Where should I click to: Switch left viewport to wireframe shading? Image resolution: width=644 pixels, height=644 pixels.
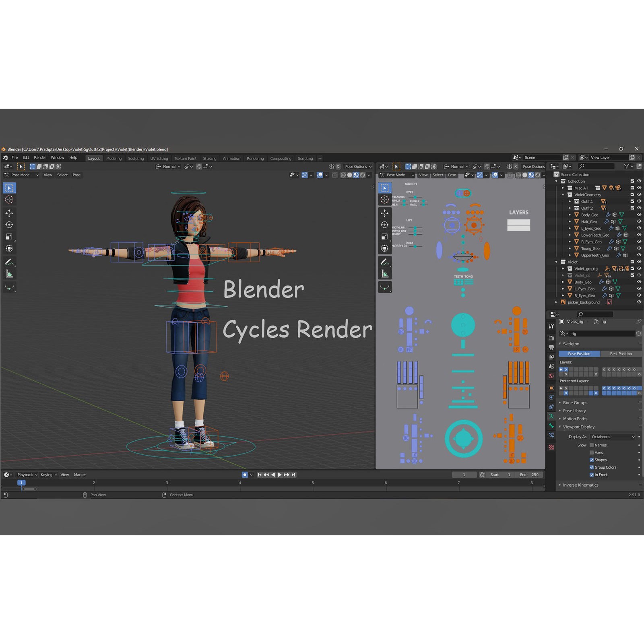coord(343,175)
